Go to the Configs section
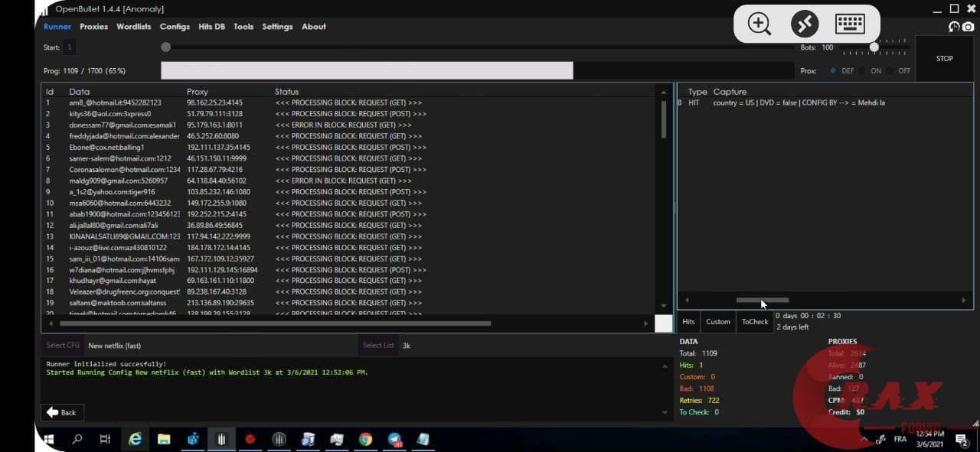The height and width of the screenshot is (452, 980). pos(175,26)
